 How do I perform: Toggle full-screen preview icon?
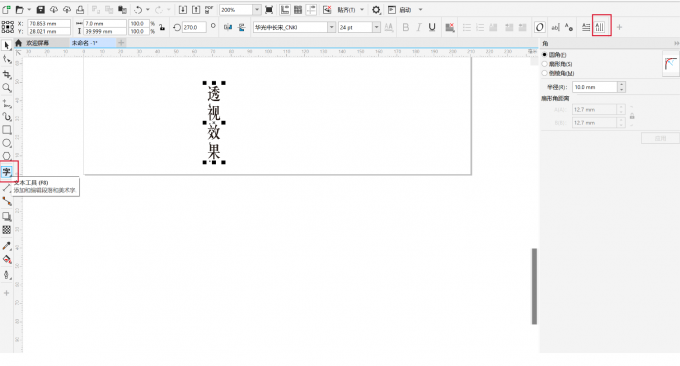click(x=269, y=10)
